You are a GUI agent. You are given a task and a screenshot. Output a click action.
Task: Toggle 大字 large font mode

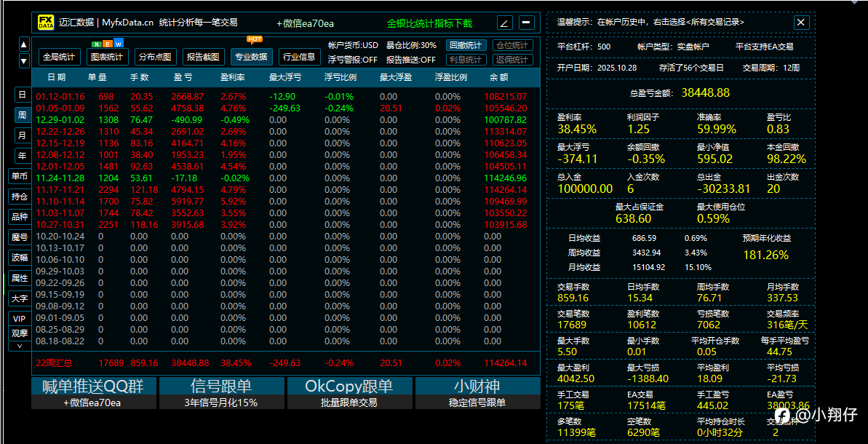pos(20,298)
